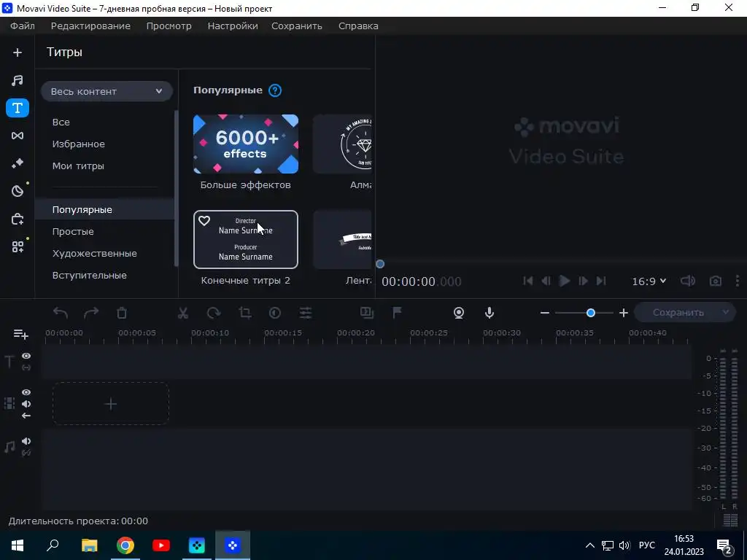747x560 pixels.
Task: Open the Сохранить menu in the menu bar
Action: coord(297,26)
